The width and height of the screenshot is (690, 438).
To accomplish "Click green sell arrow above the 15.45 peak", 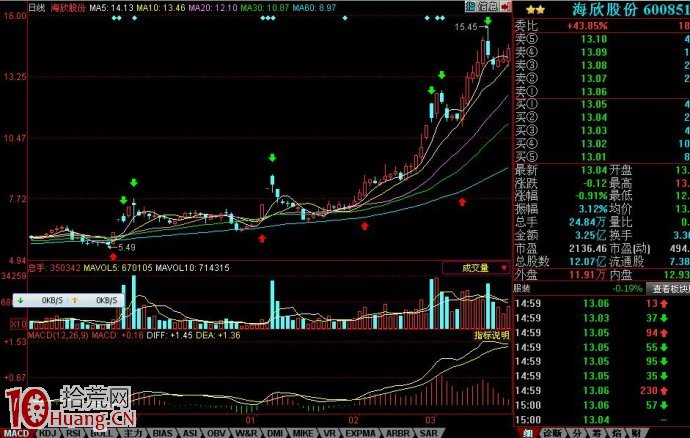I will pyautogui.click(x=487, y=21).
